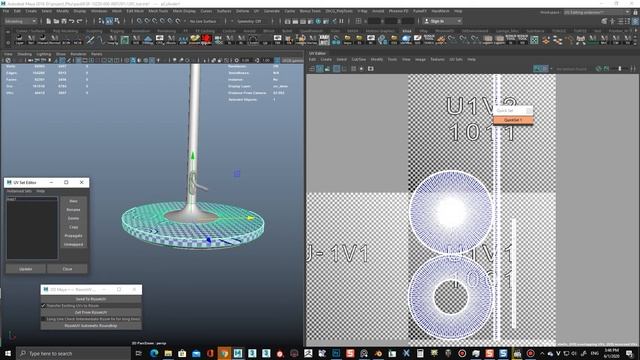Expand the shelf options gear at left

point(8,42)
